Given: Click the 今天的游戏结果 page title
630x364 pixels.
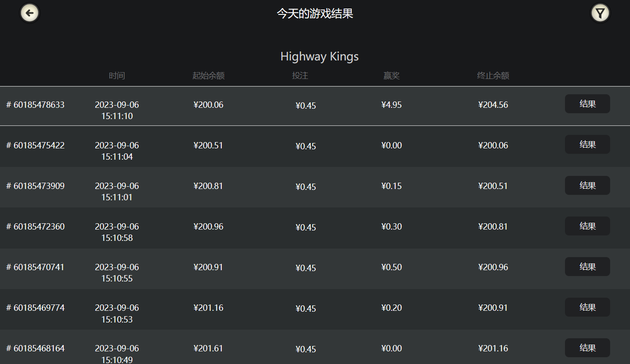Looking at the screenshot, I should (315, 14).
